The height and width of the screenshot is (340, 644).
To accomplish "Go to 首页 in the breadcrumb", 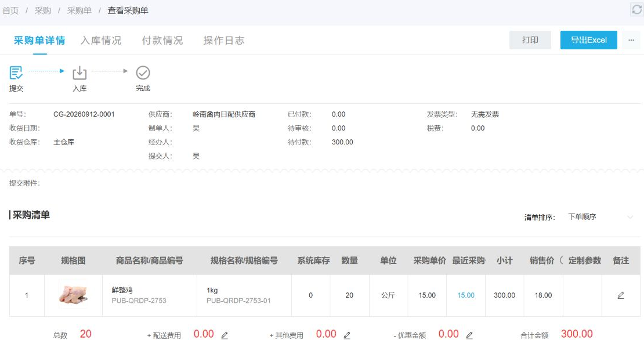I will pyautogui.click(x=10, y=10).
